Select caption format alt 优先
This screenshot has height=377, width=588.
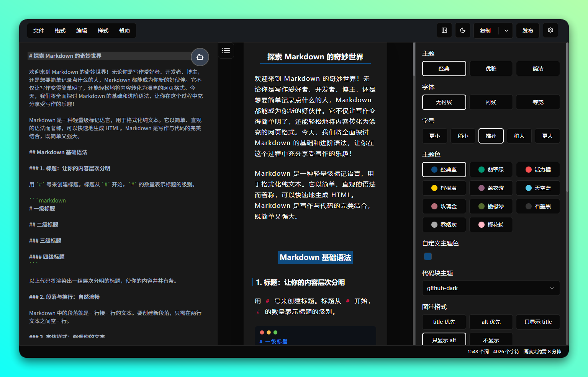[491, 322]
